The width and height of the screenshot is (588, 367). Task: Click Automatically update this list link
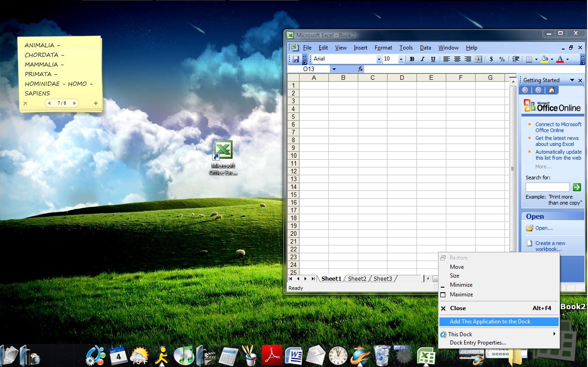[558, 155]
